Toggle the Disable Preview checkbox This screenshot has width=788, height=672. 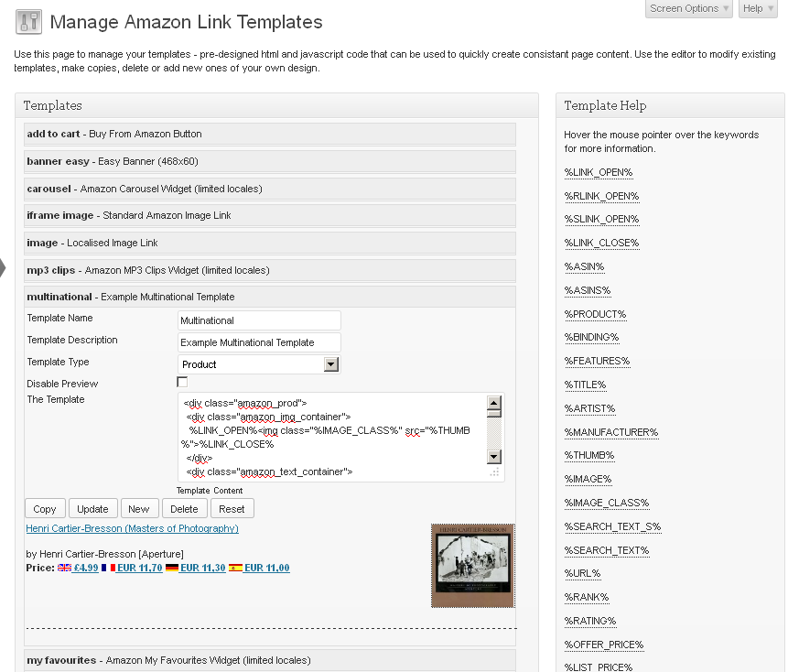pos(182,383)
